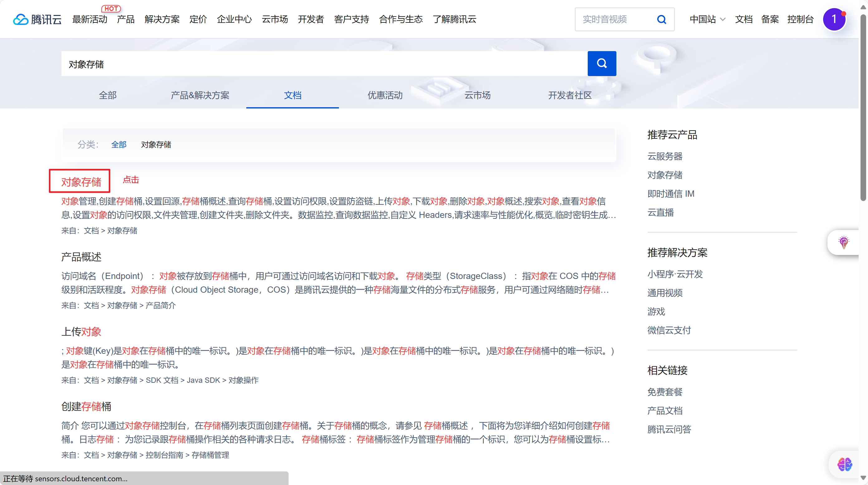868x485 pixels.
Task: Open 云服务器 in recommended products
Action: pos(664,156)
